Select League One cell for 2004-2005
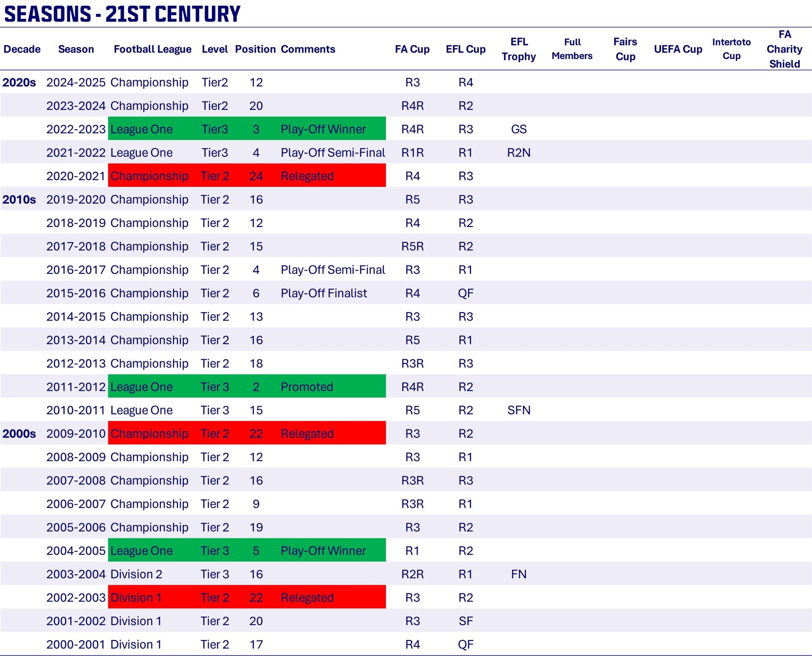This screenshot has width=812, height=656. pos(142,550)
